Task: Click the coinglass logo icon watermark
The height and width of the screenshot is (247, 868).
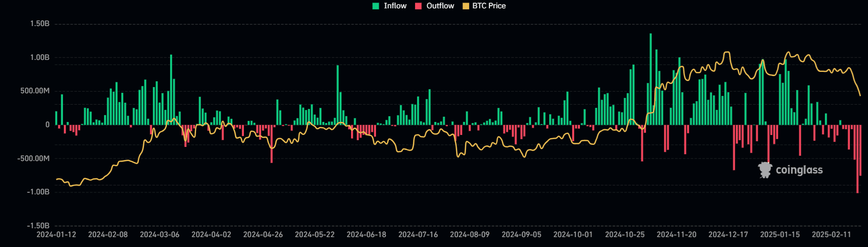Action: [765, 170]
